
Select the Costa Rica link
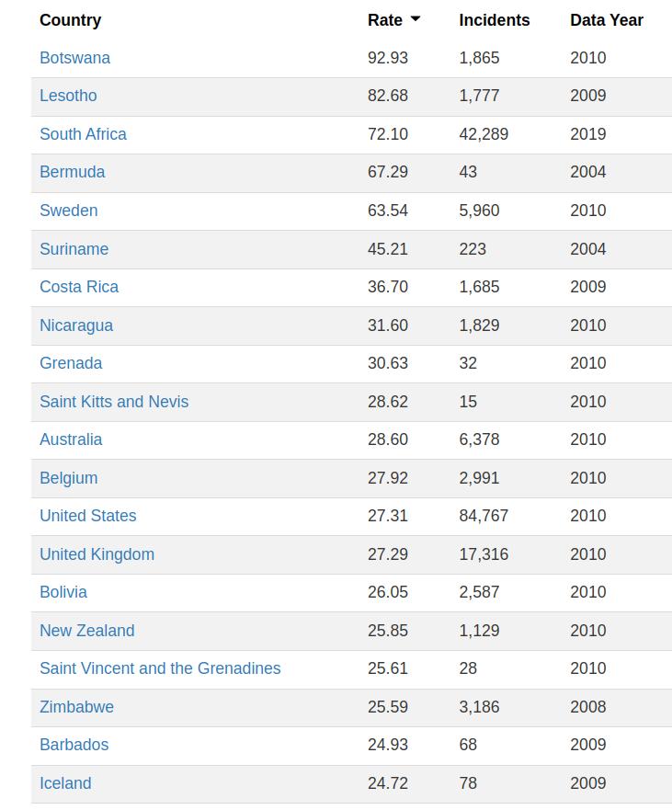tap(79, 287)
